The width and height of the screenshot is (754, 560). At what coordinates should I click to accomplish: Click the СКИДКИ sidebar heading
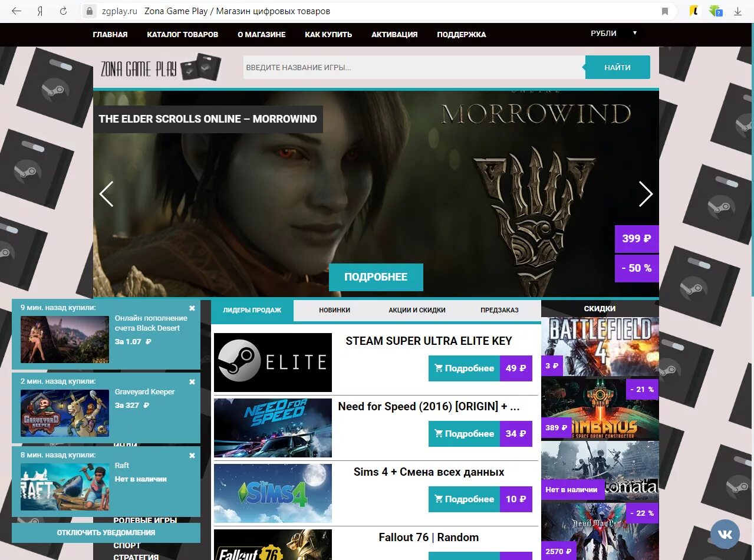pyautogui.click(x=600, y=308)
